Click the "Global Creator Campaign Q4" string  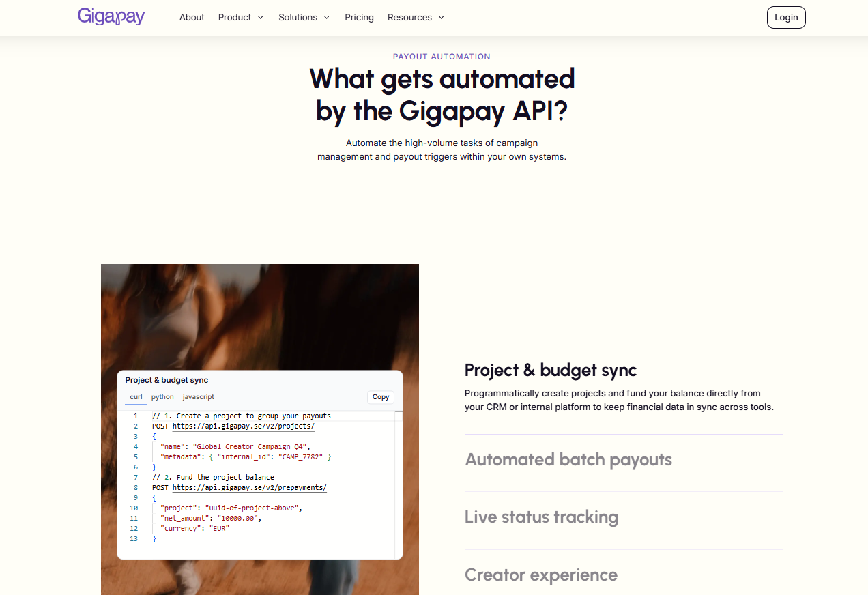251,446
